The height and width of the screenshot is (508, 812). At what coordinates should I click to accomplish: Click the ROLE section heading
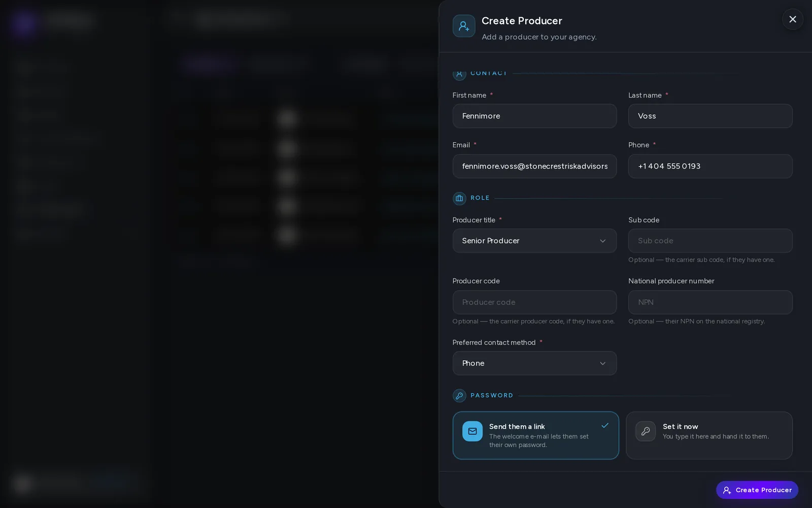pyautogui.click(x=480, y=198)
